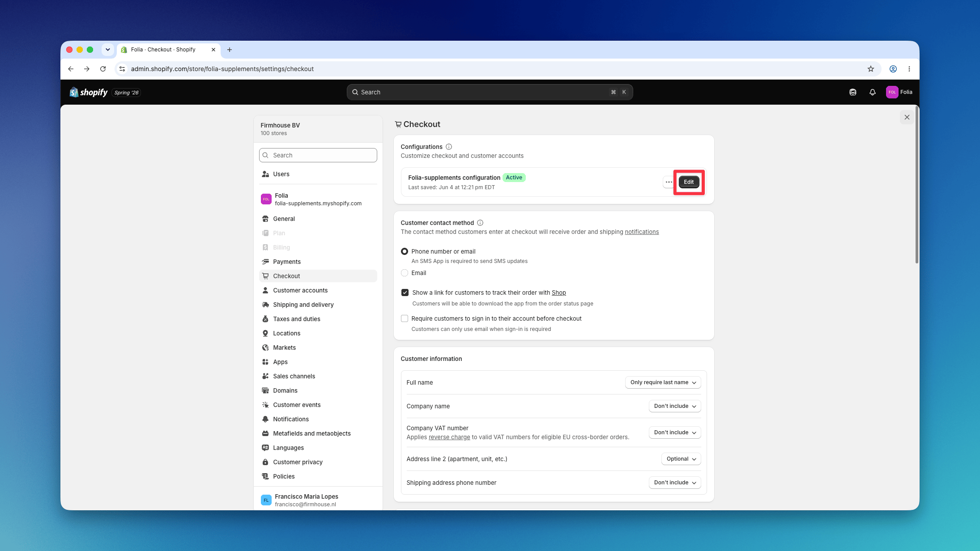Focus the top Shopify Search bar
980x551 pixels.
490,92
